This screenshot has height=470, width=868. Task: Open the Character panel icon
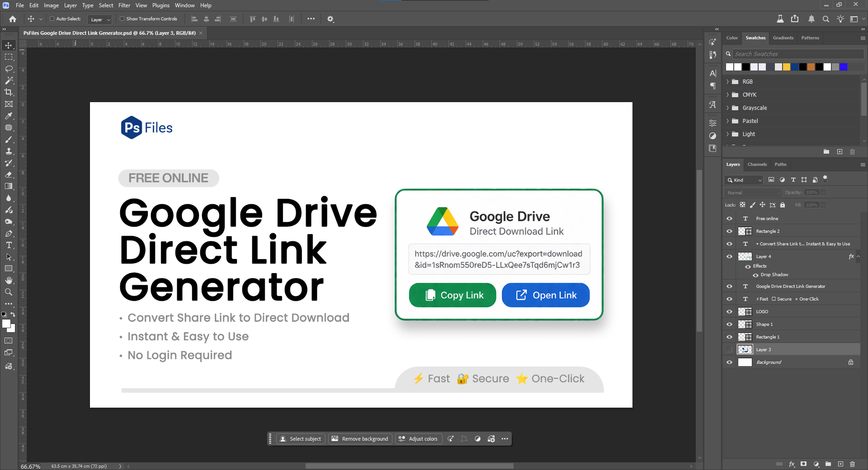pos(713,73)
